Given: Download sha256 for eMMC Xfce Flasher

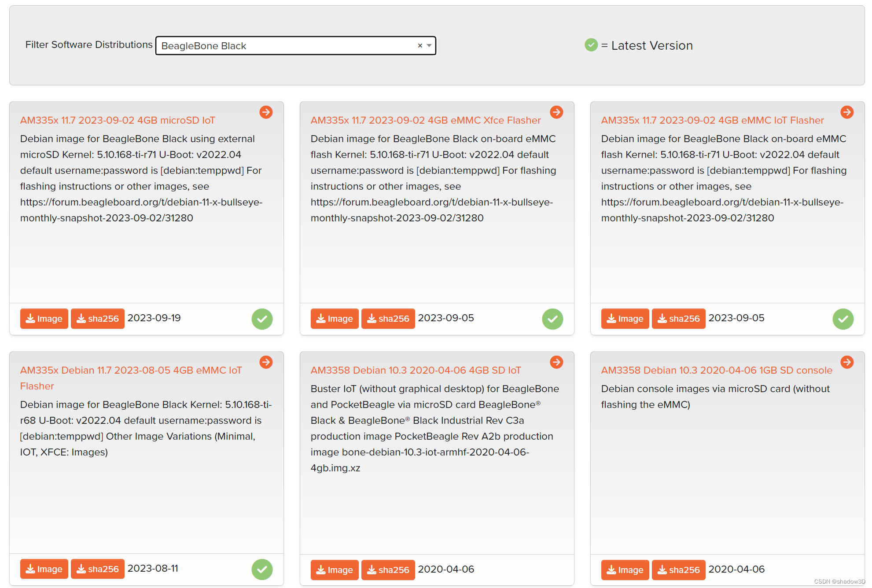Looking at the screenshot, I should tap(388, 319).
